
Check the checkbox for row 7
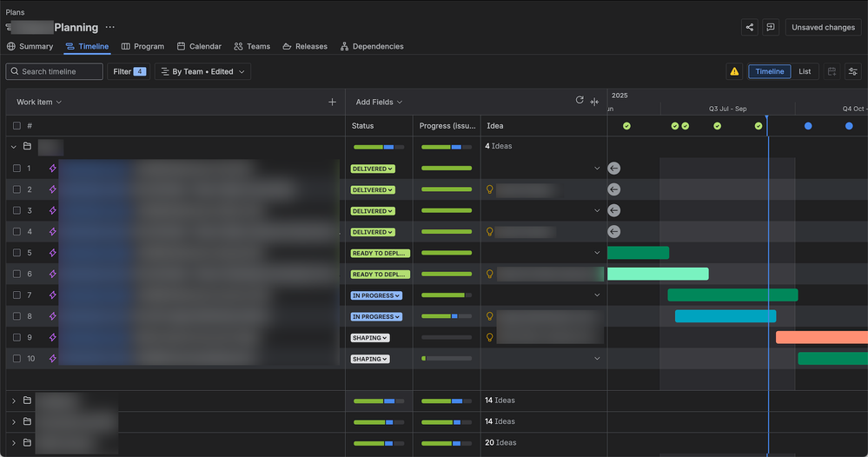coord(17,295)
